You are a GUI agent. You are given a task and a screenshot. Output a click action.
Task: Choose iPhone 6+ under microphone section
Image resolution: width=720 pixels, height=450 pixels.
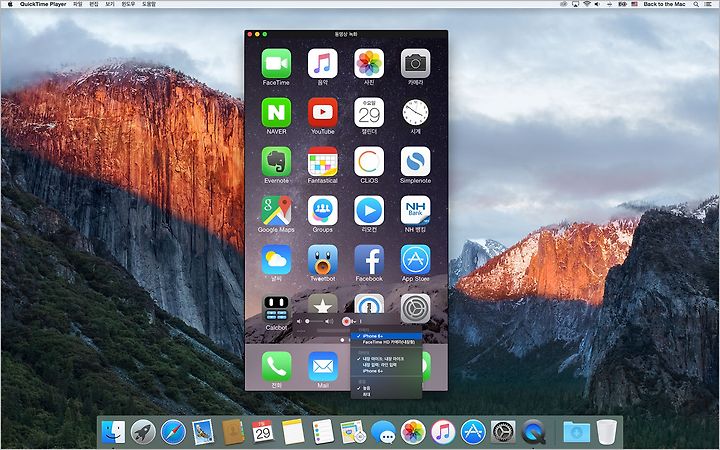coord(386,371)
